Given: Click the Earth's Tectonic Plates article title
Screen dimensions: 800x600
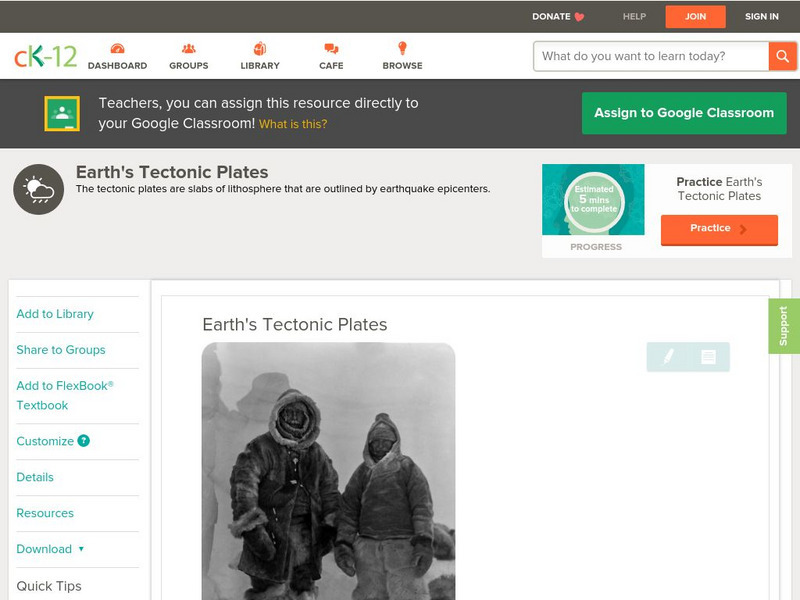Looking at the screenshot, I should click(x=295, y=324).
